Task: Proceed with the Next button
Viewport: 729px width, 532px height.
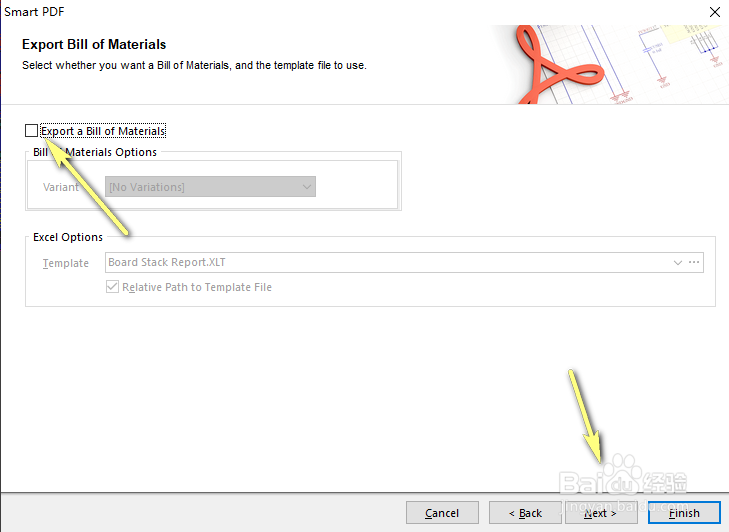Action: click(x=600, y=513)
